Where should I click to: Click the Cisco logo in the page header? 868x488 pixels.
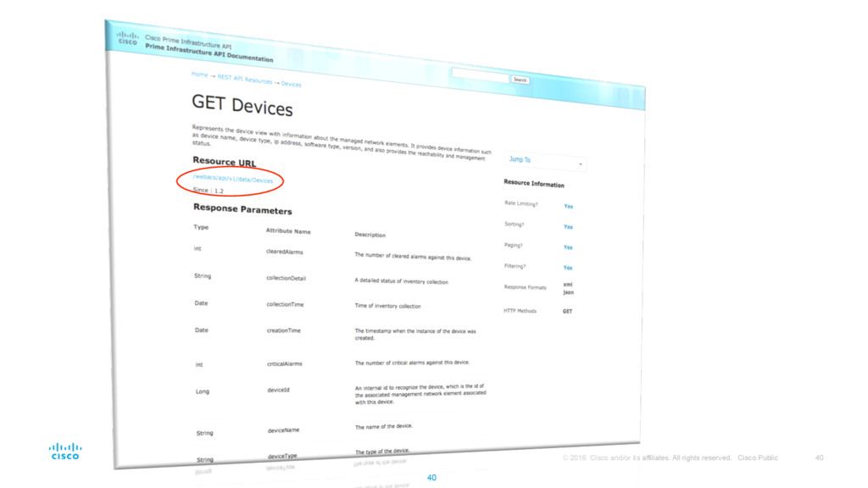click(127, 37)
